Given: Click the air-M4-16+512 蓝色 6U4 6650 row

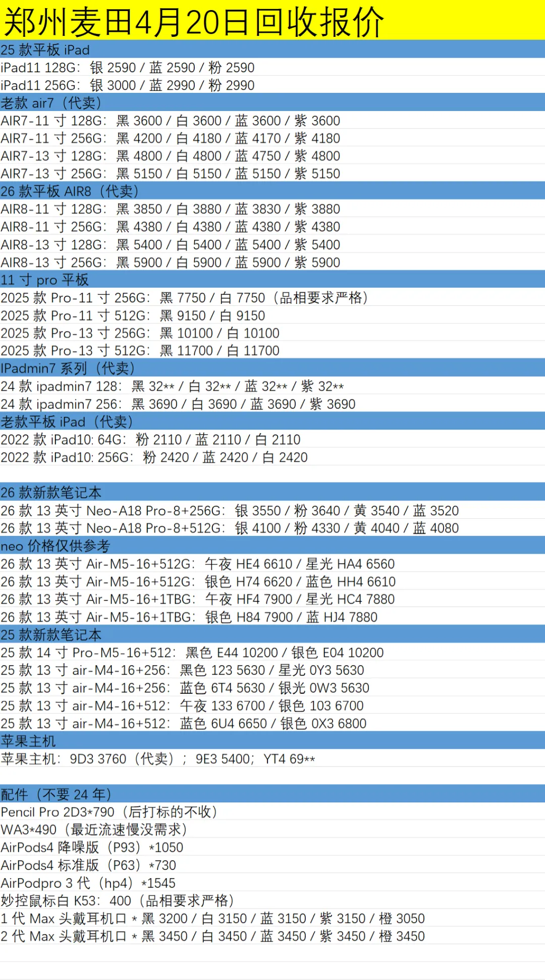Looking at the screenshot, I should point(272,723).
